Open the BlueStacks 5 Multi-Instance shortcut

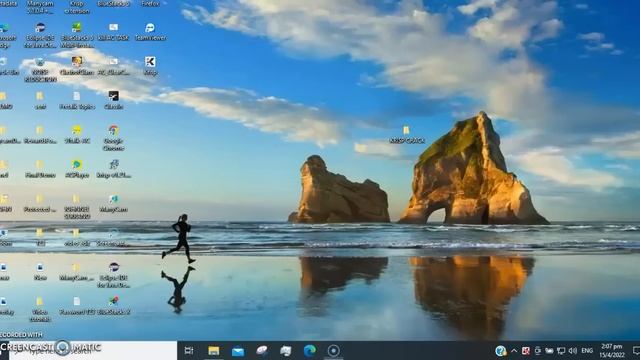(77, 34)
